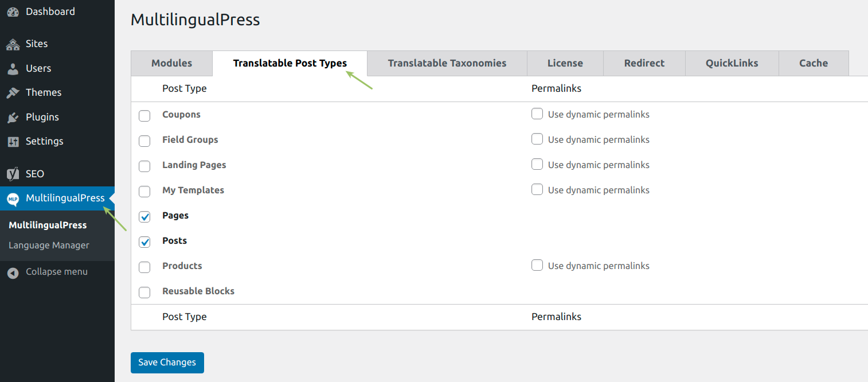Select the Reusable Blocks checkbox
This screenshot has height=382, width=868.
pyautogui.click(x=144, y=293)
